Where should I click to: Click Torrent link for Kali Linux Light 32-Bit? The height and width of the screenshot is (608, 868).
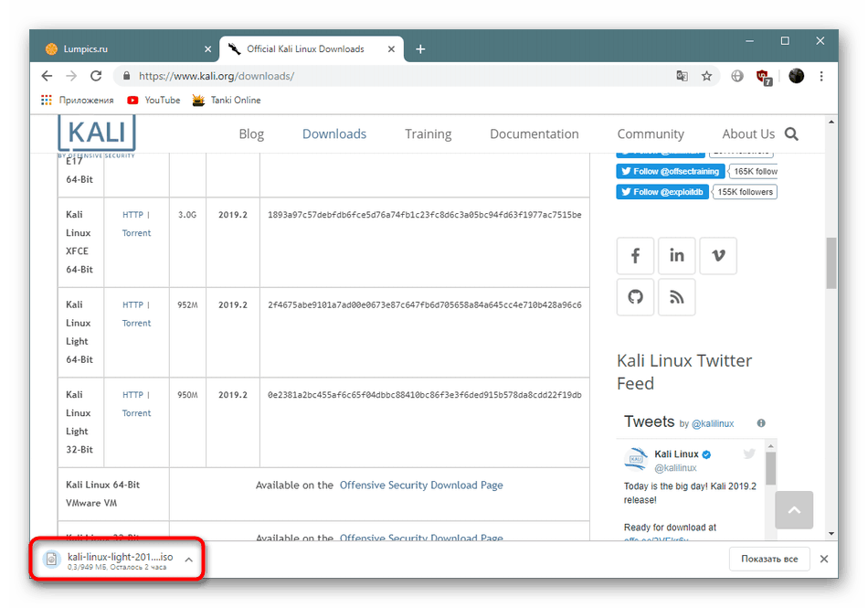pos(136,413)
